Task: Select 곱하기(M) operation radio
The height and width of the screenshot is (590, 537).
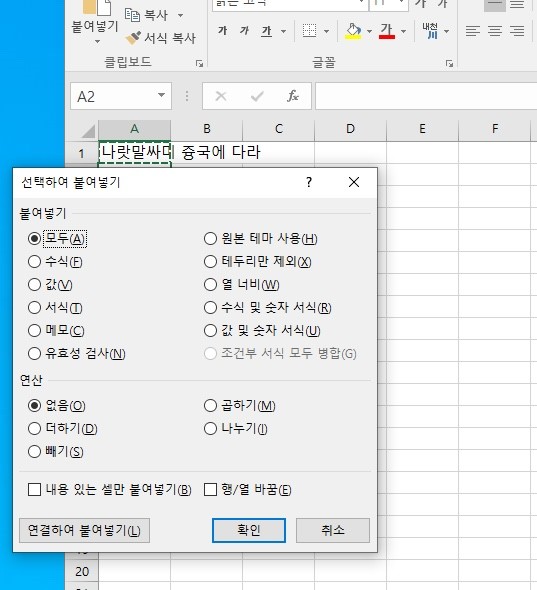Action: 240,406
